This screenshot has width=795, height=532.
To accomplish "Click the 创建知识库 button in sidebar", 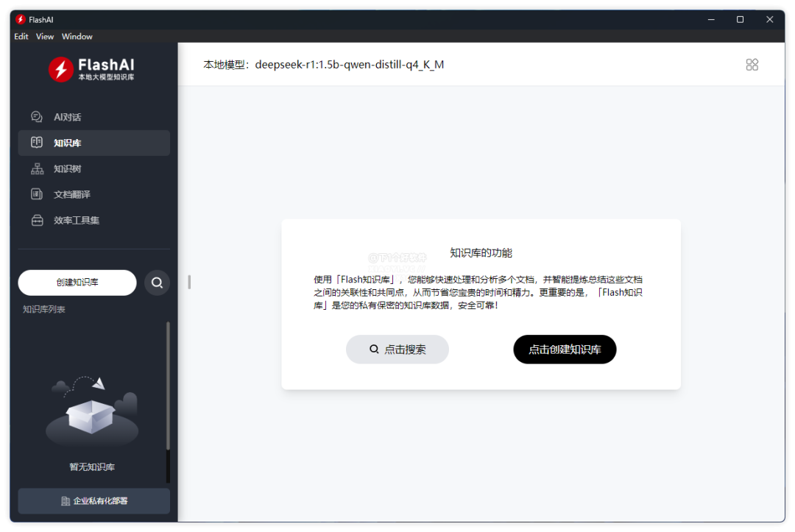I will pos(77,283).
